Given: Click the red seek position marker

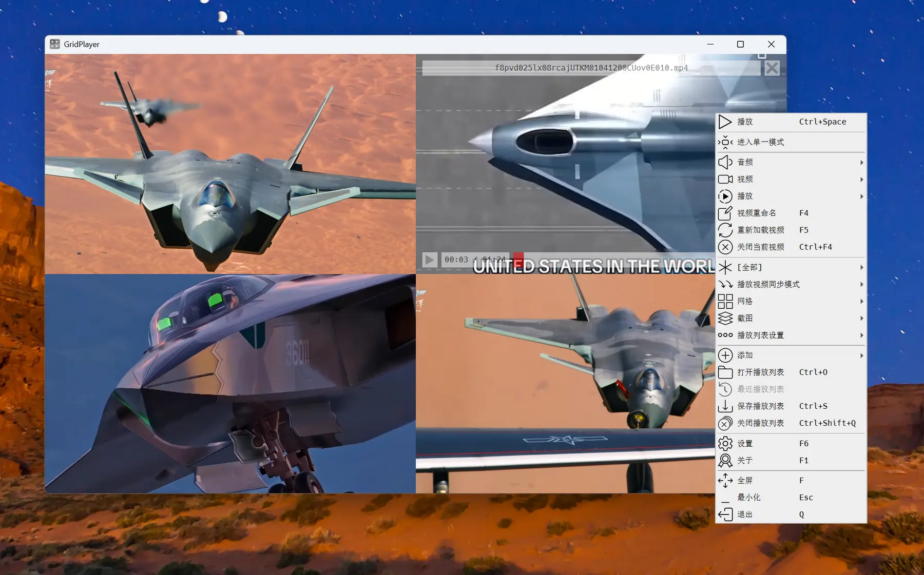Looking at the screenshot, I should (x=518, y=259).
